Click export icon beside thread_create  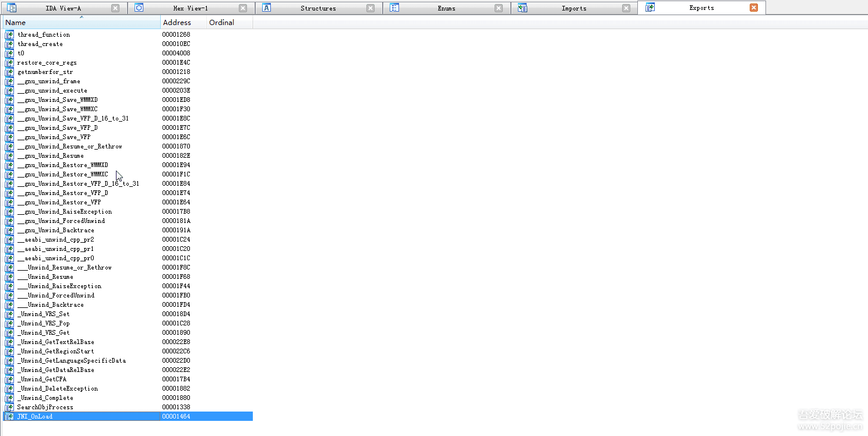(9, 44)
